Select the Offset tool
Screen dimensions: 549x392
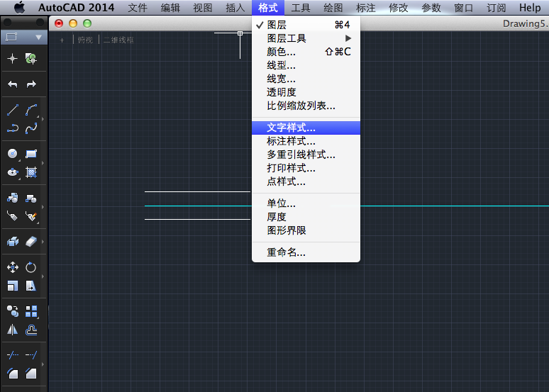[x=31, y=330]
